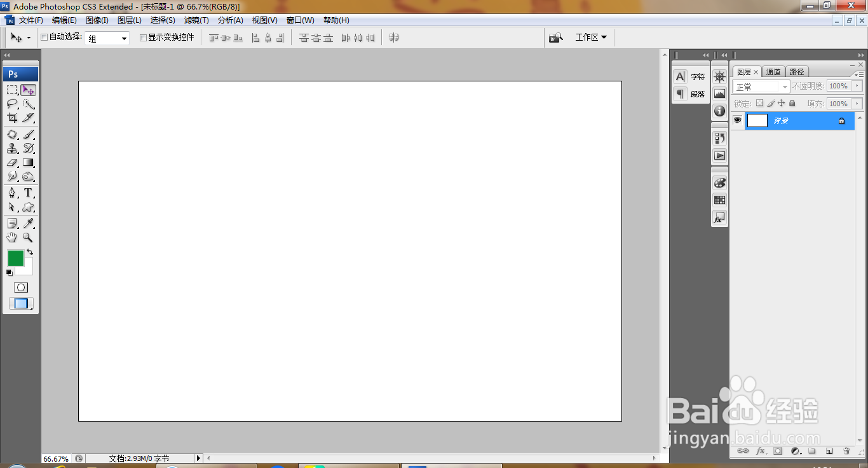Open the Swatches panel icon

pos(719,200)
